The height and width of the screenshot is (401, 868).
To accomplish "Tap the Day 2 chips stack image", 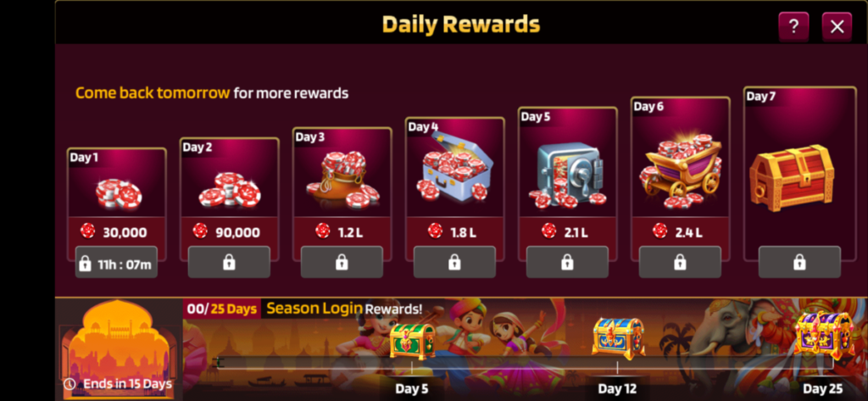I will (x=230, y=190).
